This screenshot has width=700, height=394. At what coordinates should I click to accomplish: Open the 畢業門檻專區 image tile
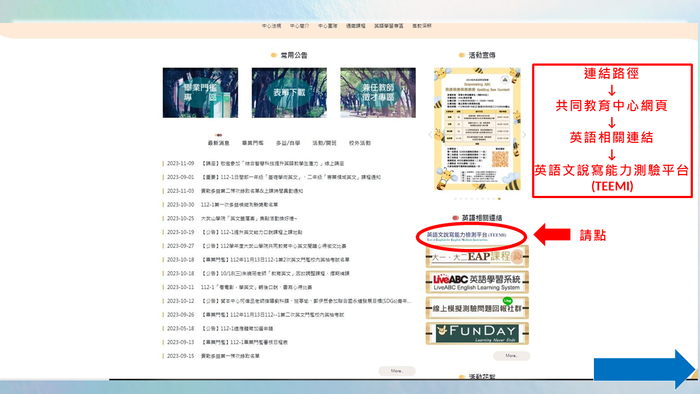(200, 93)
